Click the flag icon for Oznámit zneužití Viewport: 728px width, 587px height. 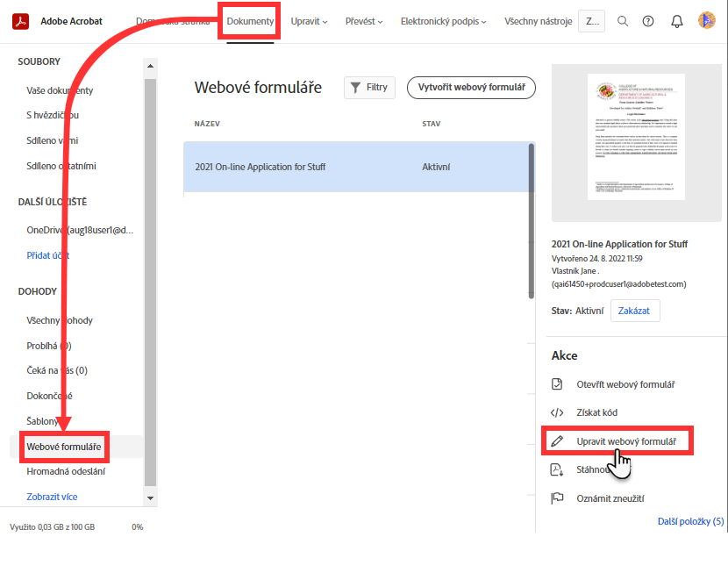(x=557, y=498)
